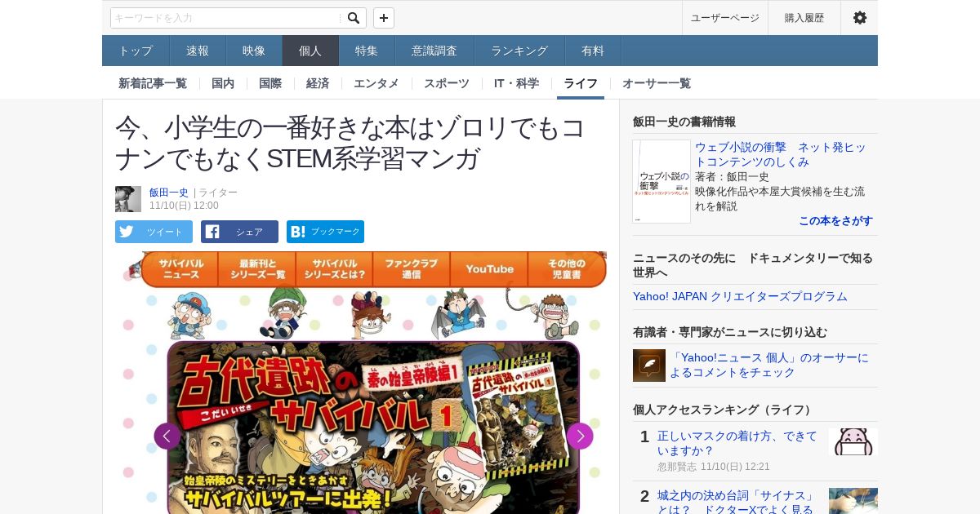This screenshot has width=980, height=514.
Task: Click その他の児童書 banner tab
Action: coord(566,269)
